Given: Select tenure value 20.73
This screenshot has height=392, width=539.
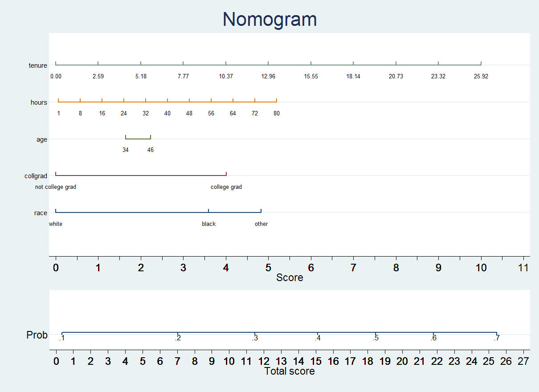Looking at the screenshot, I should point(396,77).
